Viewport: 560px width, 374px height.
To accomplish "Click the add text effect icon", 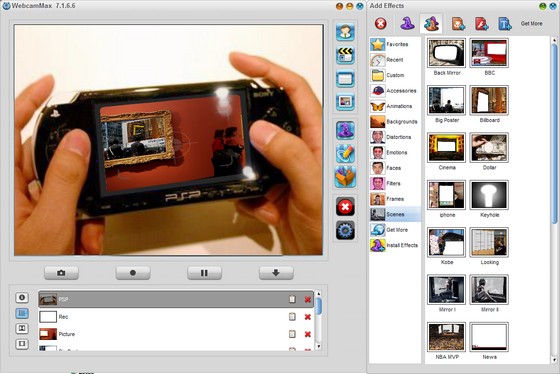I will (505, 24).
